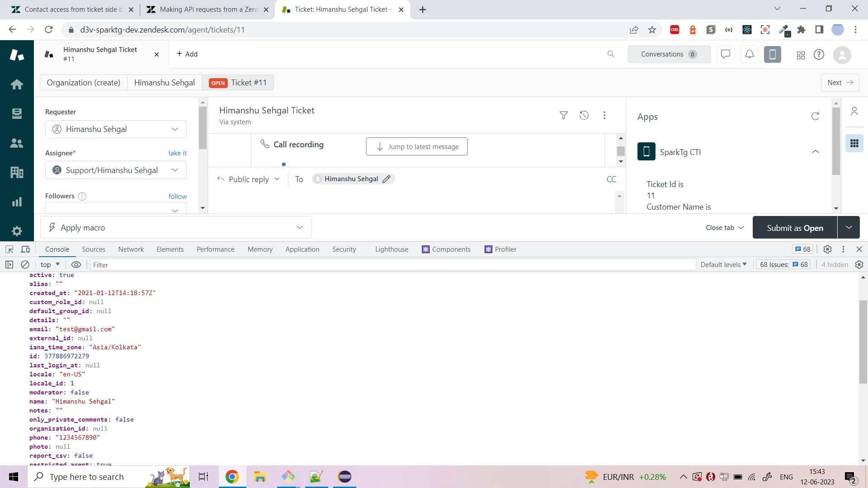Reload apps with refresh icon
Image resolution: width=868 pixels, height=488 pixels.
[815, 117]
